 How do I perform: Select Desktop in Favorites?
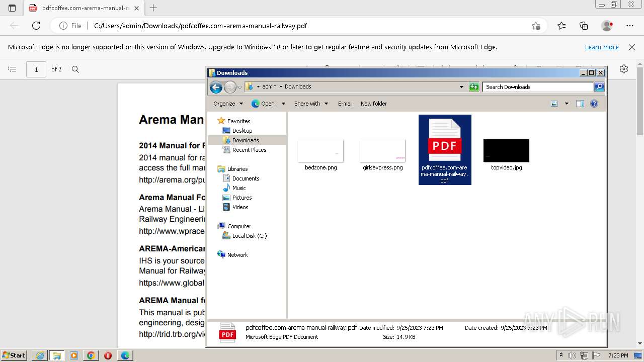pos(242,131)
